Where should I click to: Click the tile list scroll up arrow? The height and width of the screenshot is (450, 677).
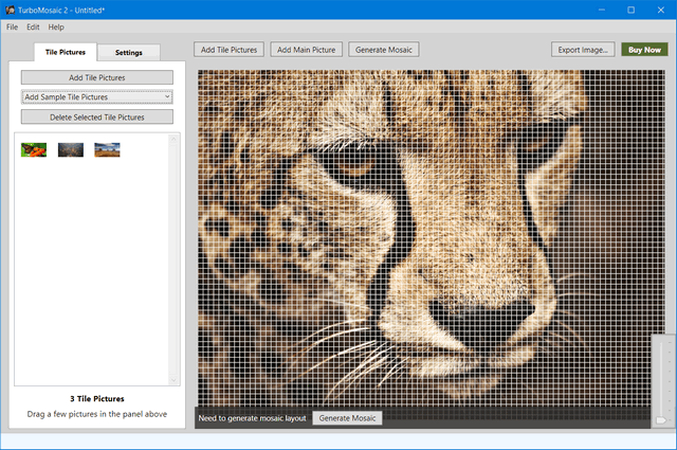click(174, 139)
